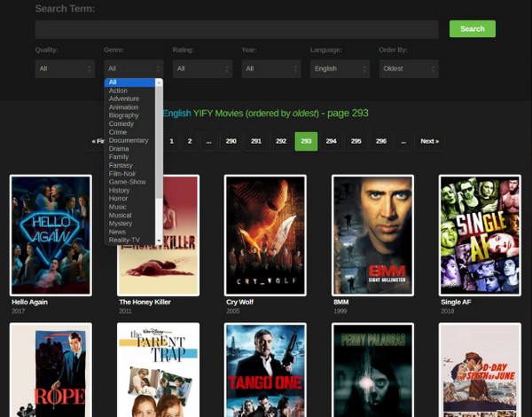
Task: Select Crime genre option
Action: point(130,132)
